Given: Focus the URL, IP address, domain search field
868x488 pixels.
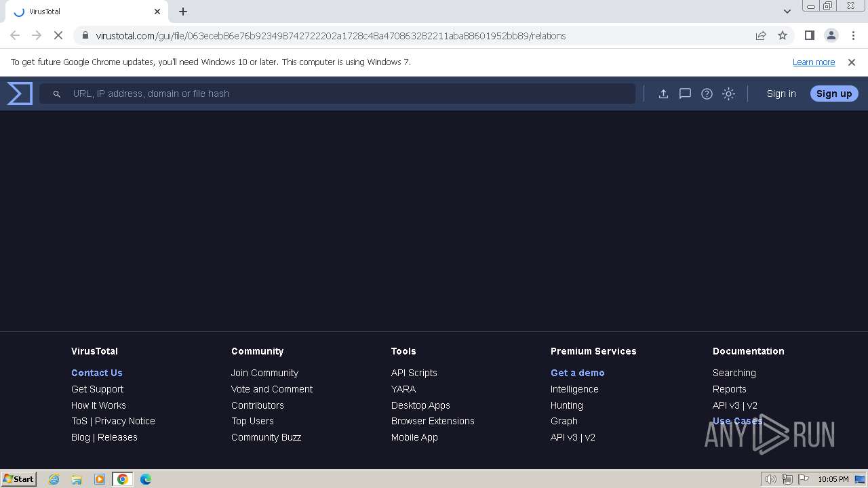Looking at the screenshot, I should coord(337,94).
